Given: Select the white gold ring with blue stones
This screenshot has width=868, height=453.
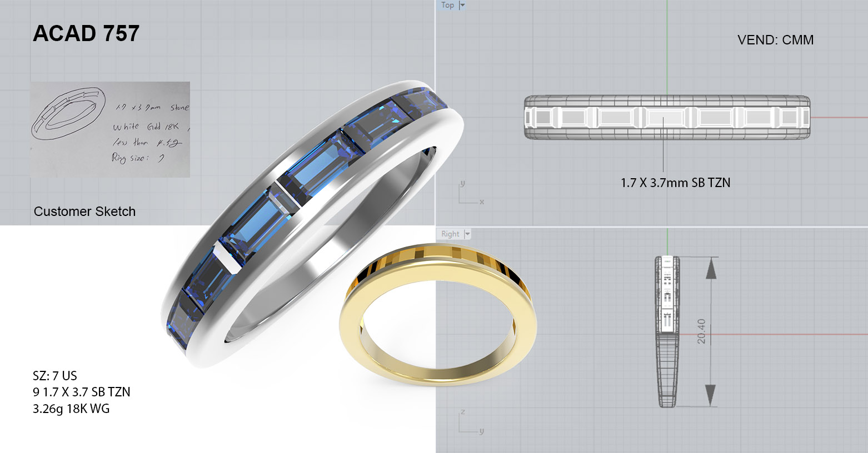Looking at the screenshot, I should point(312,225).
